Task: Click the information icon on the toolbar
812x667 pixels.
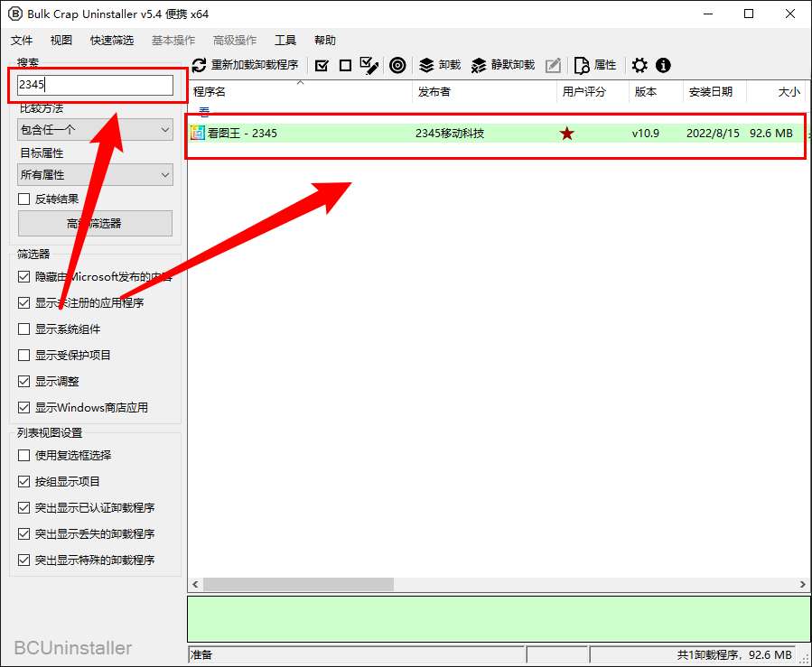Action: (x=663, y=65)
